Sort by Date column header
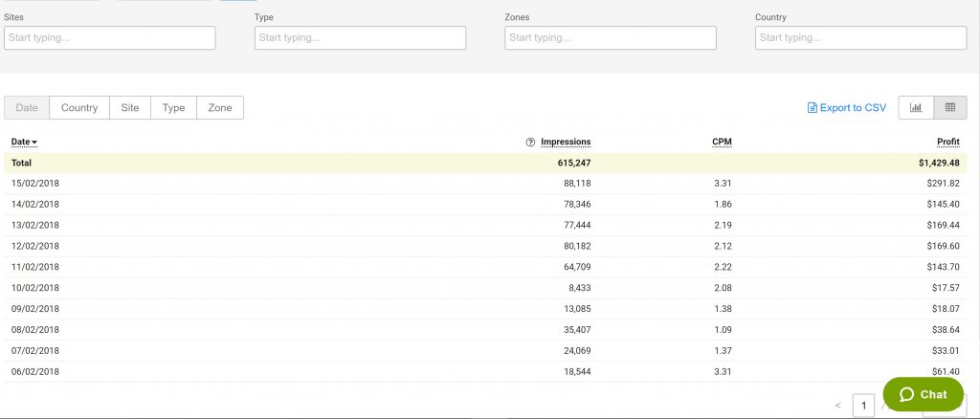 point(24,143)
